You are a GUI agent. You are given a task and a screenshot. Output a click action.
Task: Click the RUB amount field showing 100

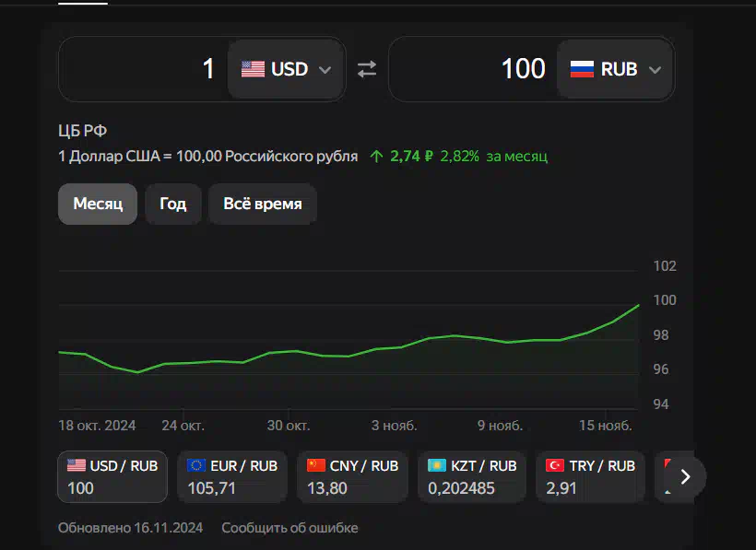click(x=473, y=69)
